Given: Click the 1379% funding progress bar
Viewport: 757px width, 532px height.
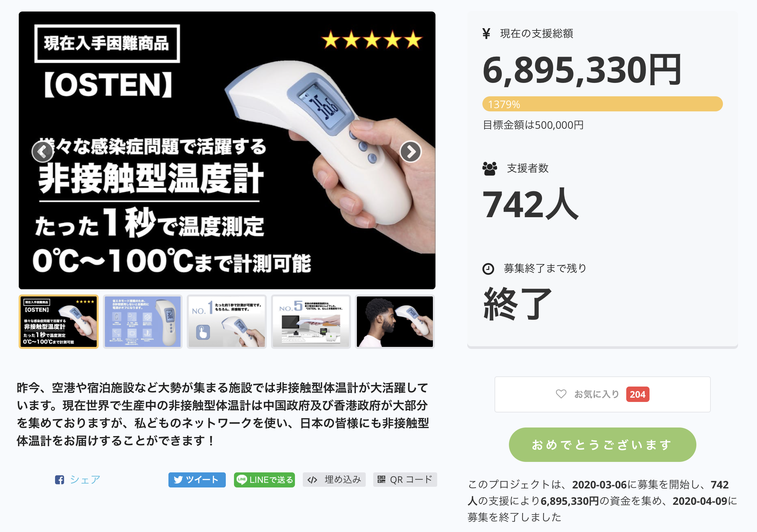Looking at the screenshot, I should (602, 104).
